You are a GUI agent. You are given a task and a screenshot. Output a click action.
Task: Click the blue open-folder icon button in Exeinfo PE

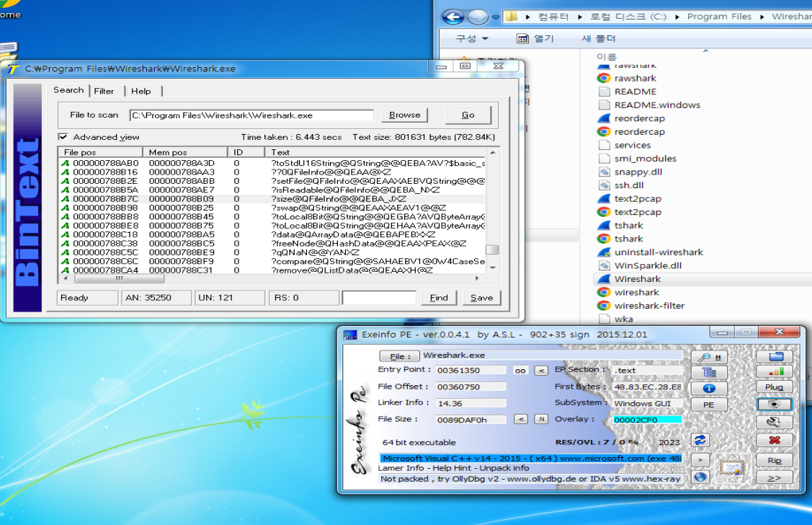[775, 356]
